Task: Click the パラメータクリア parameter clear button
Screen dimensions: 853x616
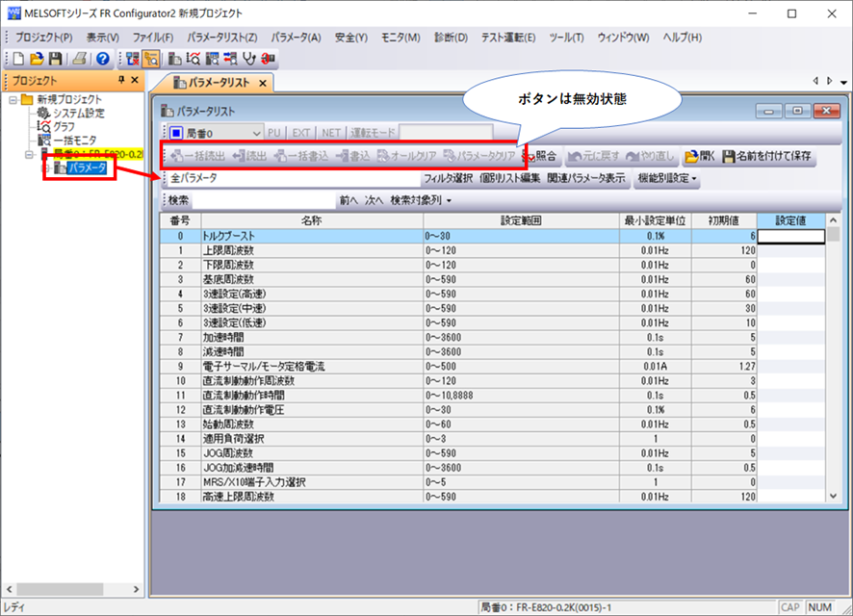Action: click(479, 157)
